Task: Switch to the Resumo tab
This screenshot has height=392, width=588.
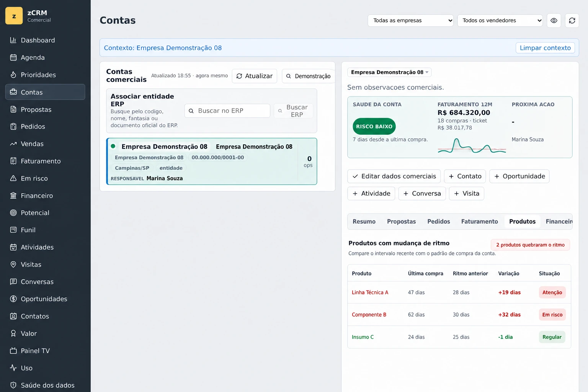Action: (364, 222)
